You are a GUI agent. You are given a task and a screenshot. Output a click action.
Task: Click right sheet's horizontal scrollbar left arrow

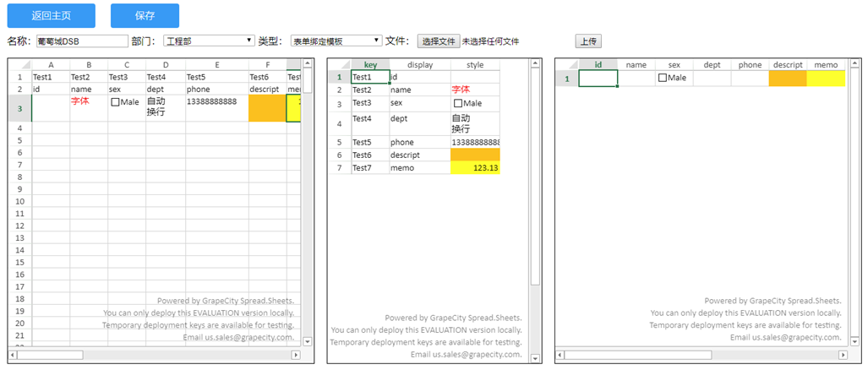[560, 355]
